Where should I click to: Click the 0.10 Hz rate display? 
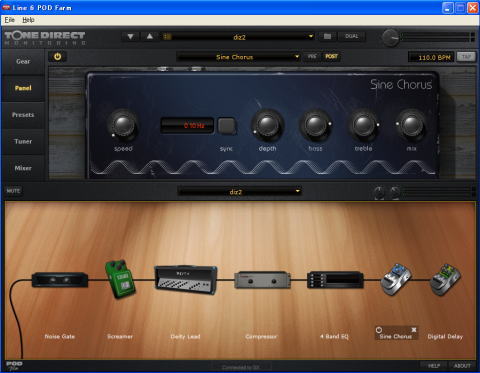[x=187, y=126]
